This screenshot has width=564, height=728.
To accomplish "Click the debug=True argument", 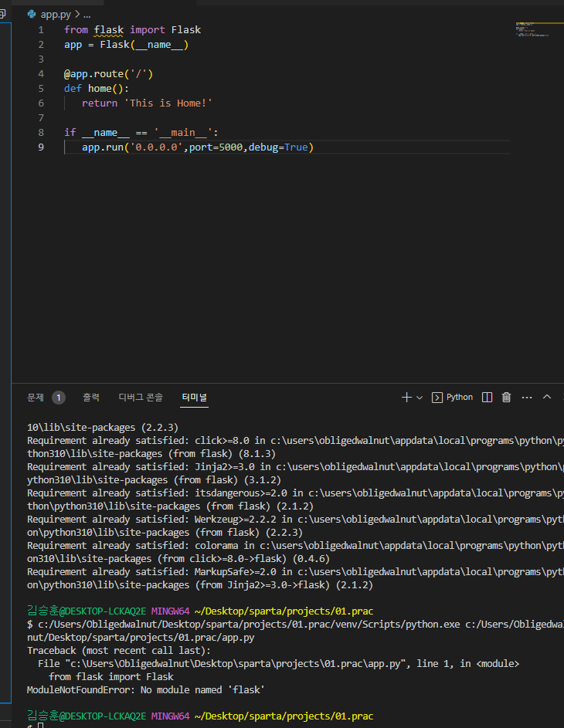I will point(278,147).
